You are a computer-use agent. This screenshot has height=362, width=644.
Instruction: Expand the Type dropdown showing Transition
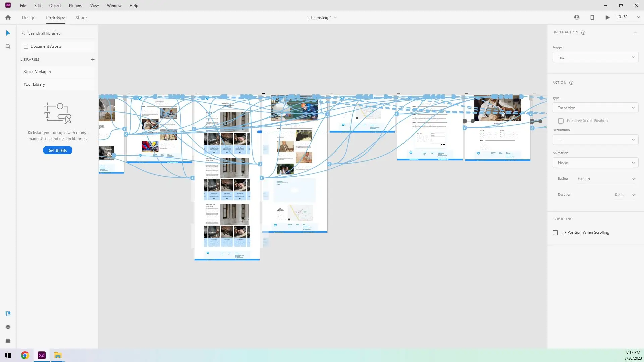[595, 108]
